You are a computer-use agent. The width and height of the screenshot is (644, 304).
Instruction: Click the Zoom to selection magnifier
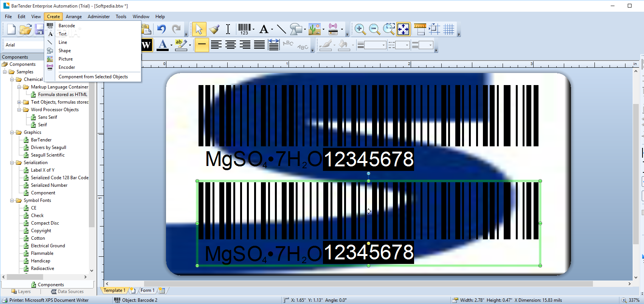pos(389,29)
